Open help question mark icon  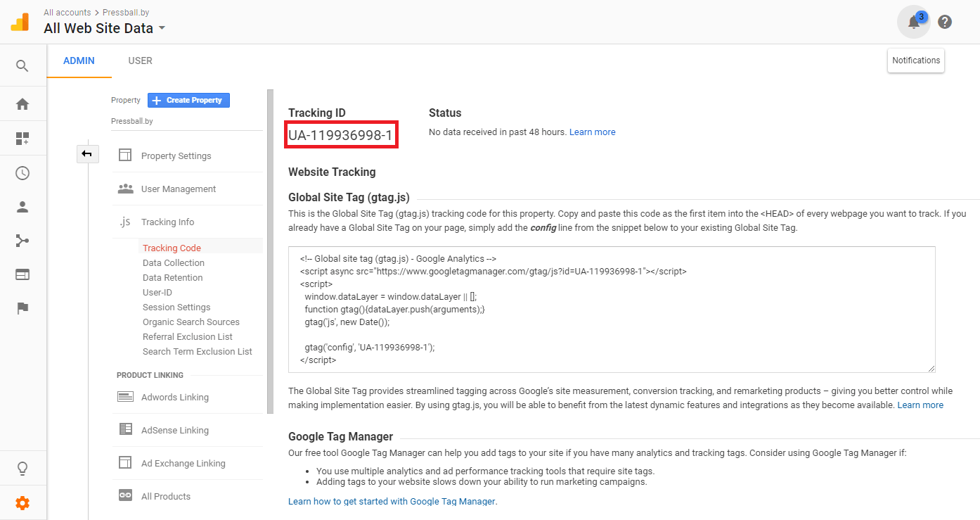pyautogui.click(x=945, y=22)
